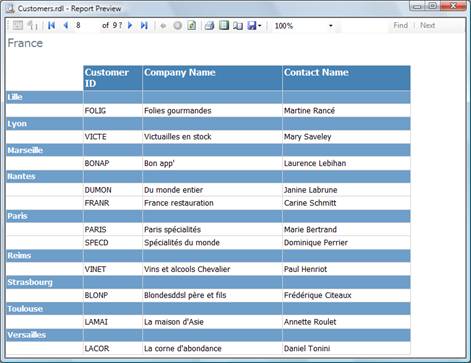Click the Next search button

tap(427, 25)
